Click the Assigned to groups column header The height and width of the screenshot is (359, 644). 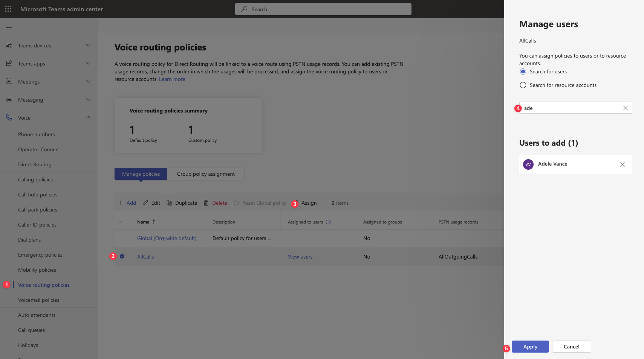tap(382, 222)
